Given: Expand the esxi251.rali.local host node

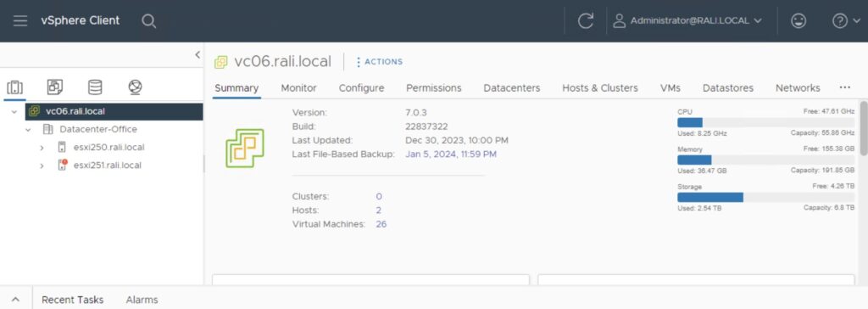Looking at the screenshot, I should [42, 166].
